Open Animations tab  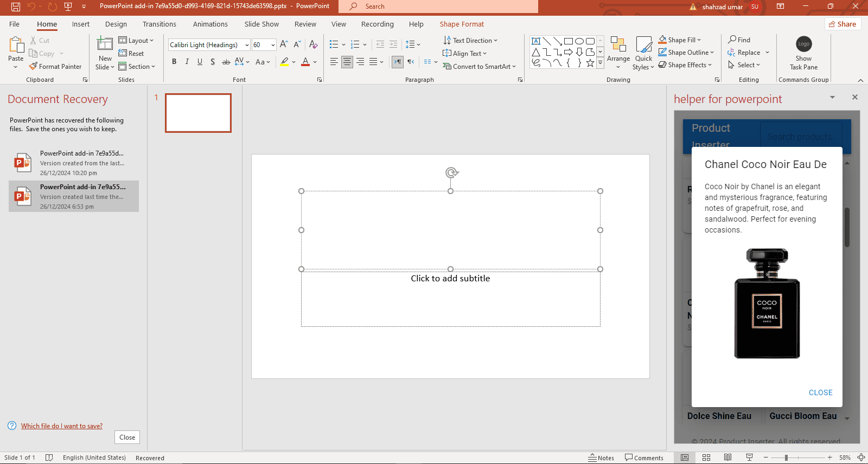(210, 24)
